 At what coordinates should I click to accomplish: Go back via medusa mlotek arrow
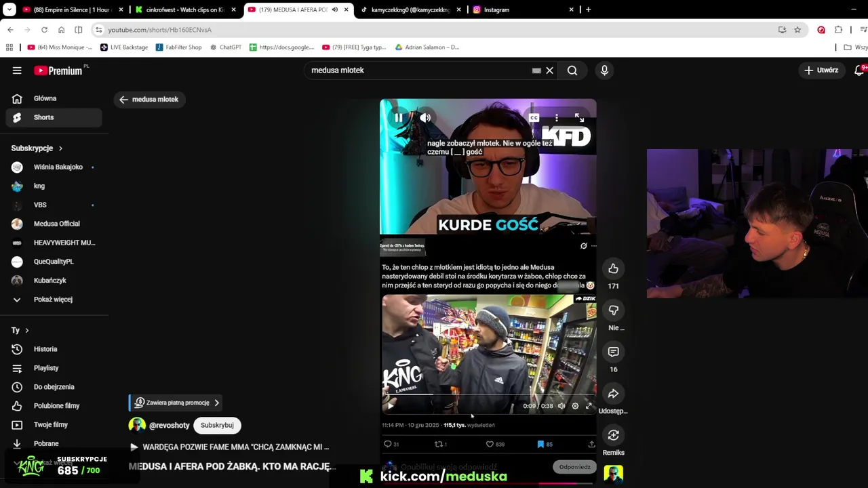click(x=123, y=100)
